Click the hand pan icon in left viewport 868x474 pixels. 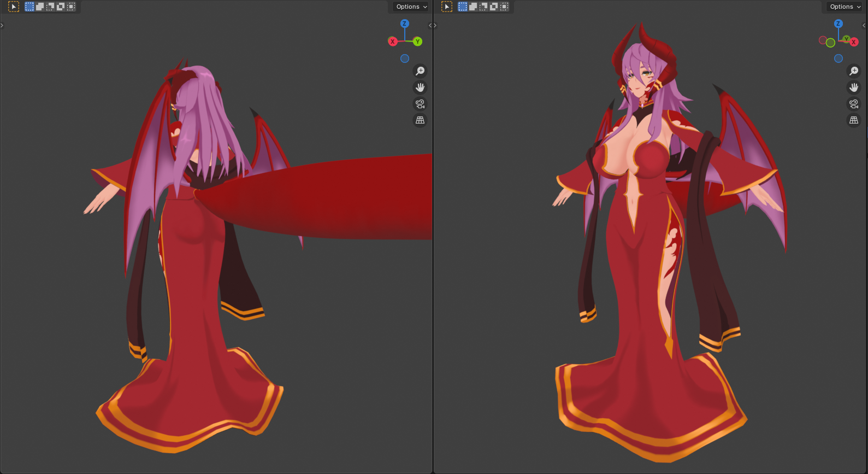[420, 87]
